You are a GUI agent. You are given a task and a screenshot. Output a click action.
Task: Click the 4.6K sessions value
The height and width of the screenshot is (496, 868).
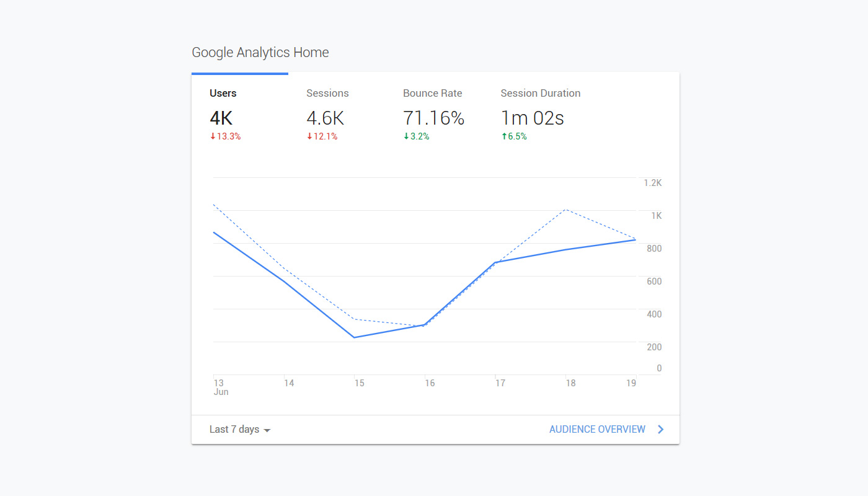[x=325, y=118]
